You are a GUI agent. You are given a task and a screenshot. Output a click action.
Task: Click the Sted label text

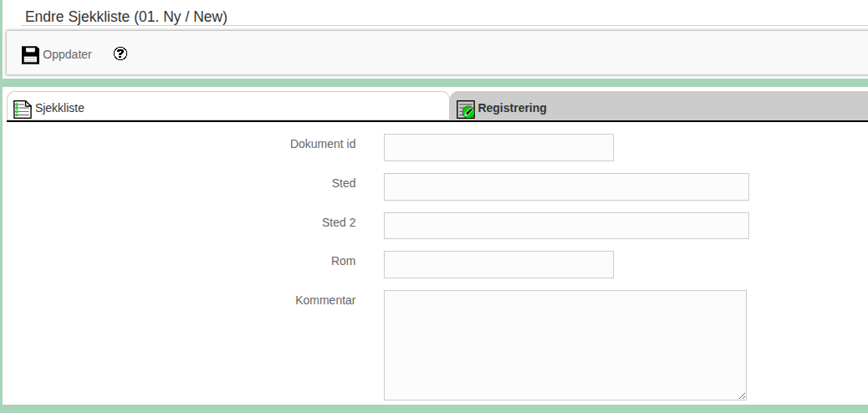point(344,183)
